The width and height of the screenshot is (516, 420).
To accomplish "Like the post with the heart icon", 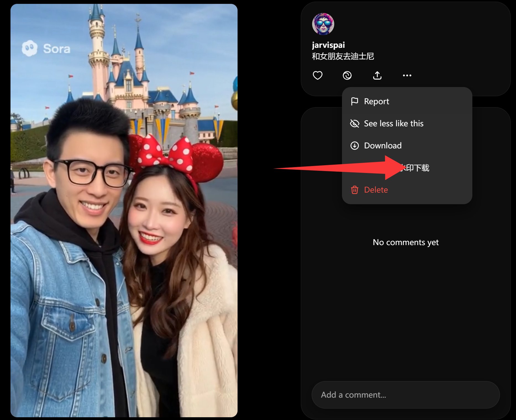I will (317, 75).
